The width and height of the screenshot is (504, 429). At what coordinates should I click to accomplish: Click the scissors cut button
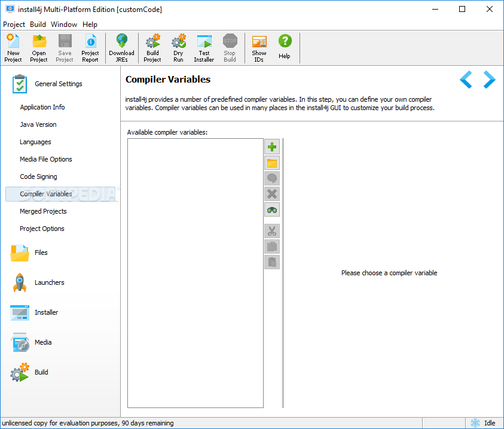click(x=272, y=231)
